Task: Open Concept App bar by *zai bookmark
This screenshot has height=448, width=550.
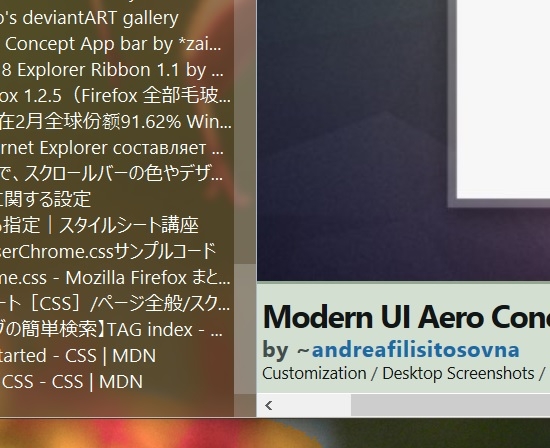Action: pyautogui.click(x=110, y=44)
